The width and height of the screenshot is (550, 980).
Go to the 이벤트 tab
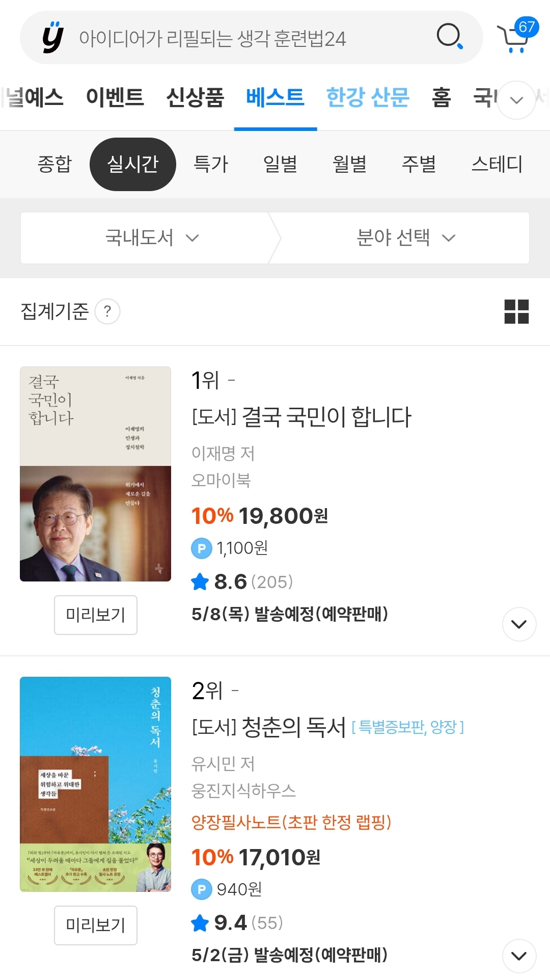point(115,97)
